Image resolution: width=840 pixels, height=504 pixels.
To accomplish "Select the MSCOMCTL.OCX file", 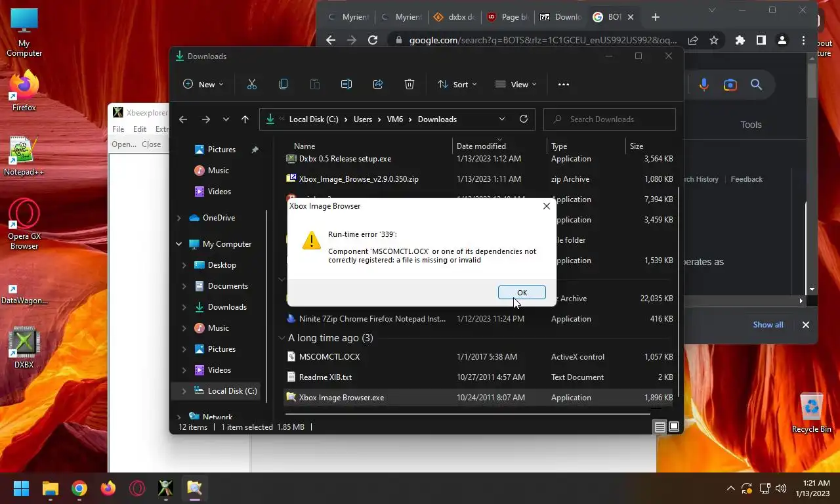I will 480,357.
